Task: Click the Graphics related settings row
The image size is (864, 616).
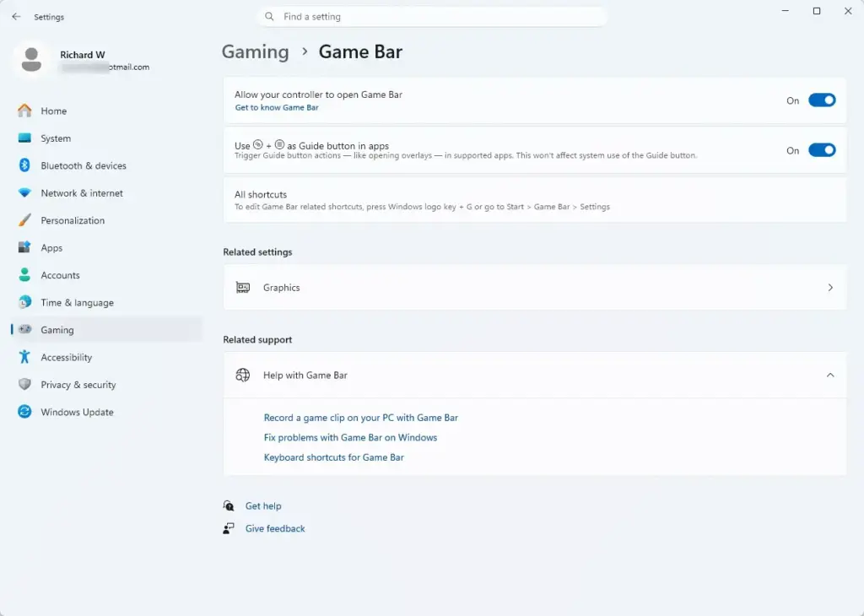Action: coord(534,288)
